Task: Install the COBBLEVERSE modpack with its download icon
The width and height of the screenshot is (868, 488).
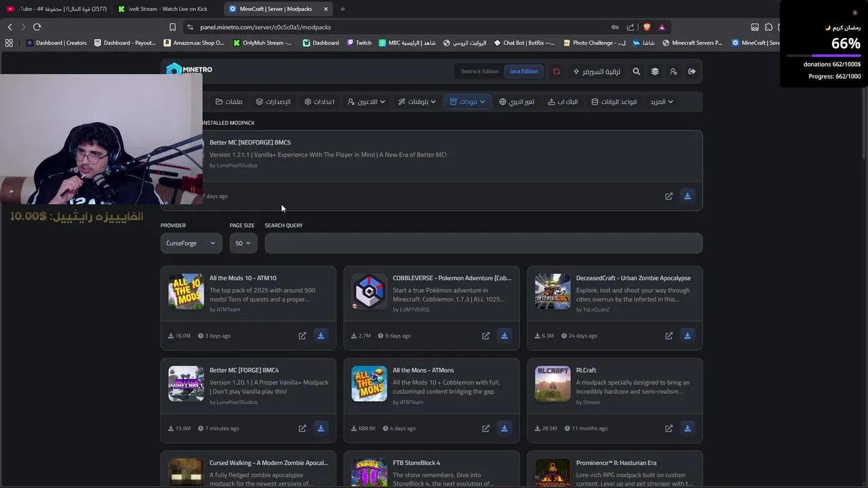Action: coord(504,335)
